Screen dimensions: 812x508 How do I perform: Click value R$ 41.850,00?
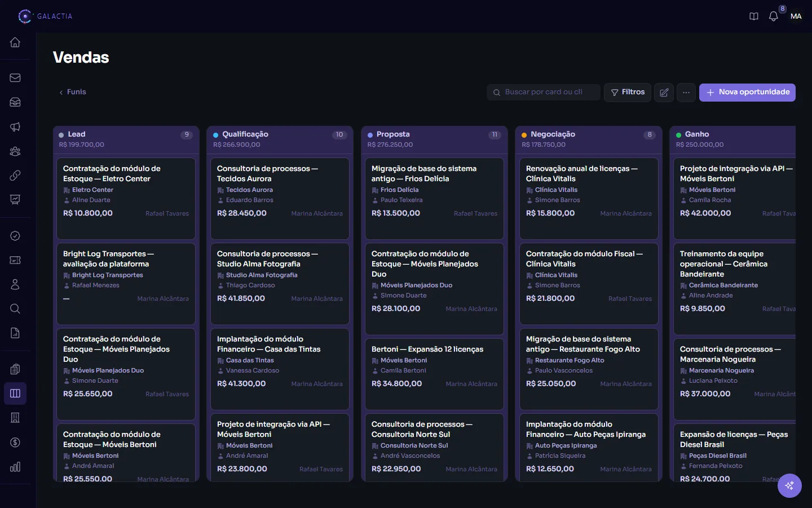pyautogui.click(x=241, y=299)
